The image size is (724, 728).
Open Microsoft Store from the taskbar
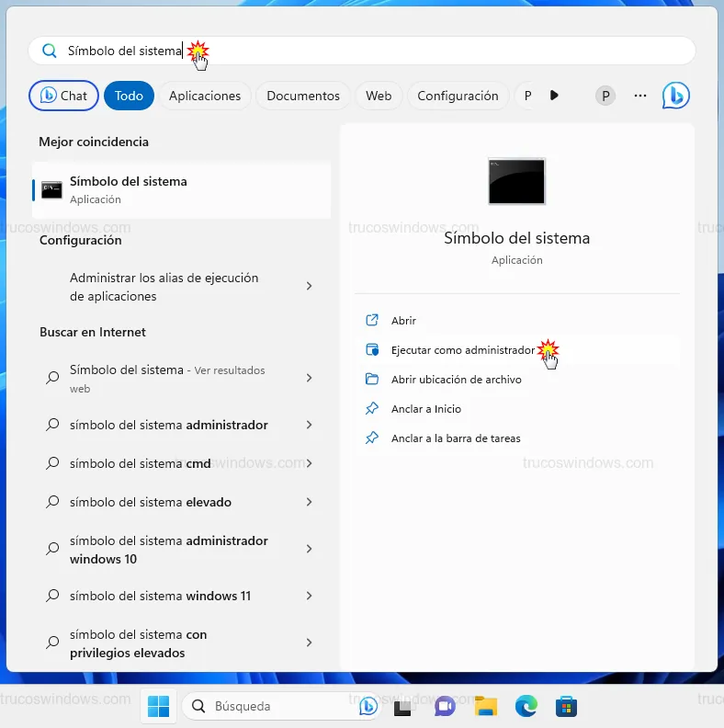[x=566, y=706]
